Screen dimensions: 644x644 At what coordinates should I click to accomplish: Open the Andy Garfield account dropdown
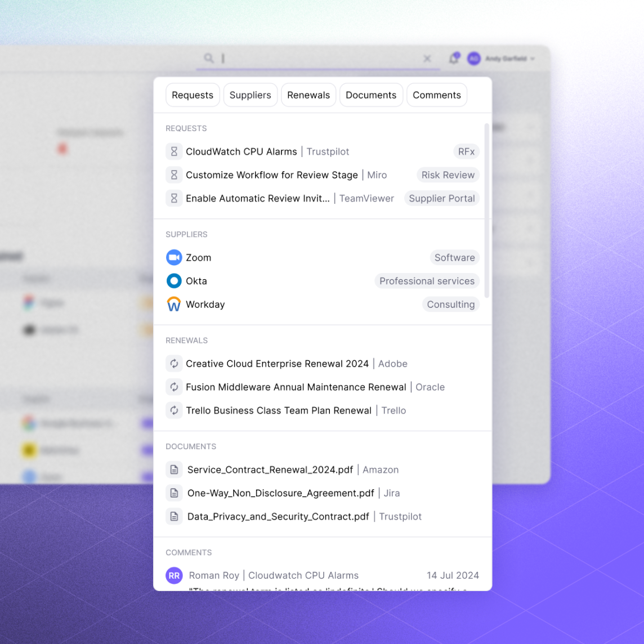(x=509, y=59)
